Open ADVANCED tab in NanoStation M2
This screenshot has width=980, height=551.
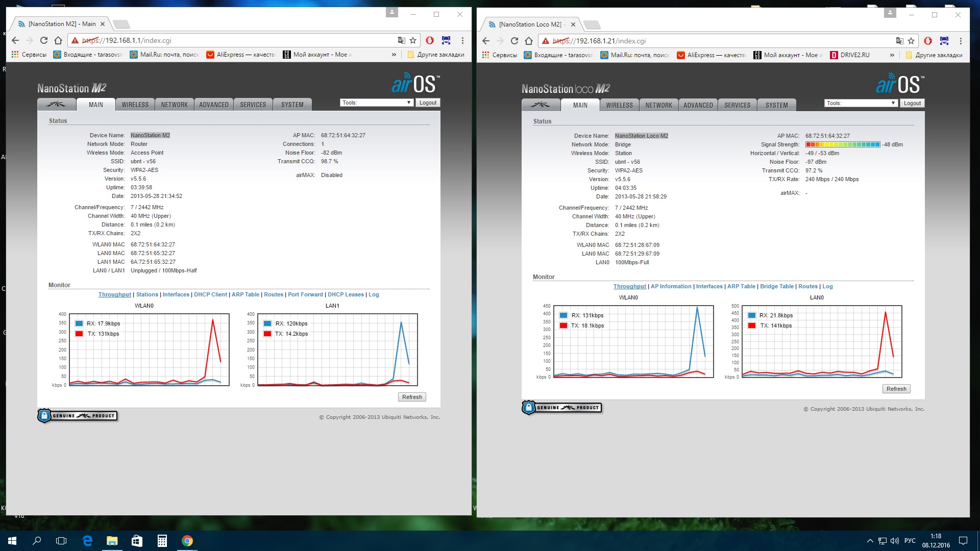[x=214, y=105]
